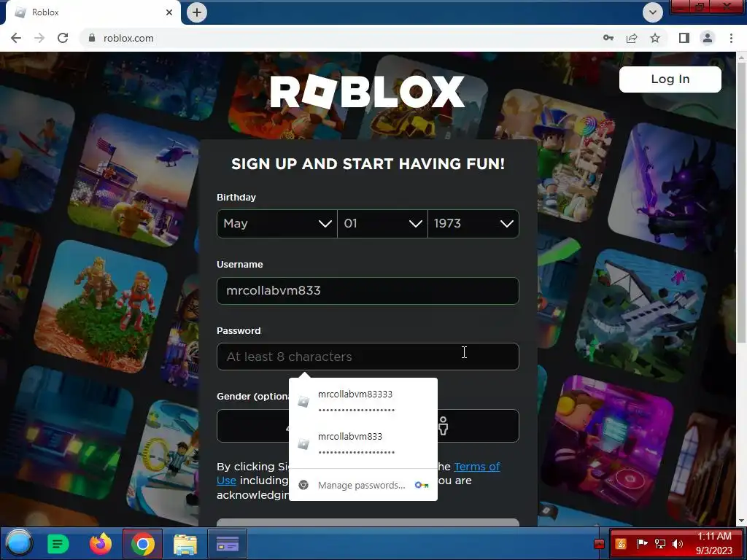This screenshot has height=560, width=747.
Task: Open the green notes app in taskbar
Action: pyautogui.click(x=58, y=543)
